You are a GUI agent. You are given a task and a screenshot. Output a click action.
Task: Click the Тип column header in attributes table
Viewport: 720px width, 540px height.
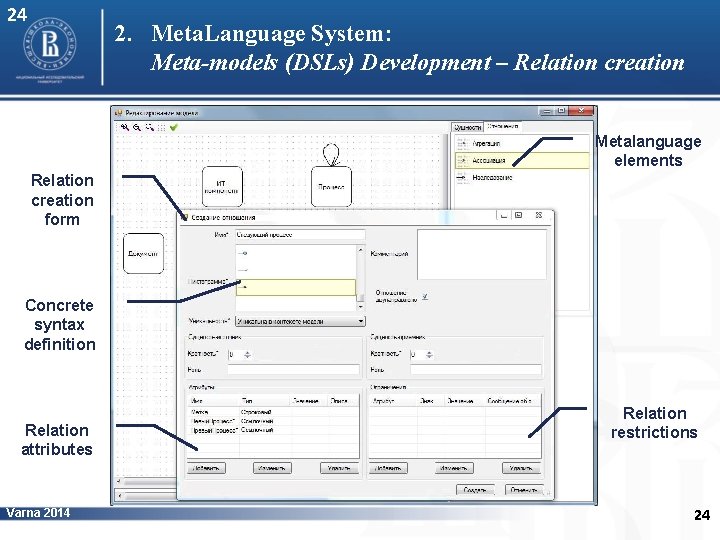tap(264, 401)
